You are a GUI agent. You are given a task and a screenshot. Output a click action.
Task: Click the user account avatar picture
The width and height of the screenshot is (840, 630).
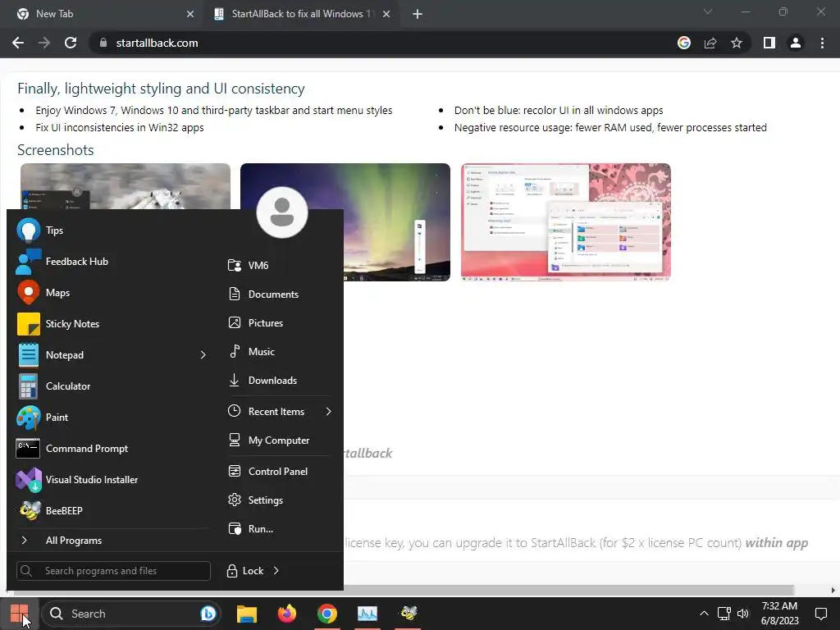[x=282, y=212]
